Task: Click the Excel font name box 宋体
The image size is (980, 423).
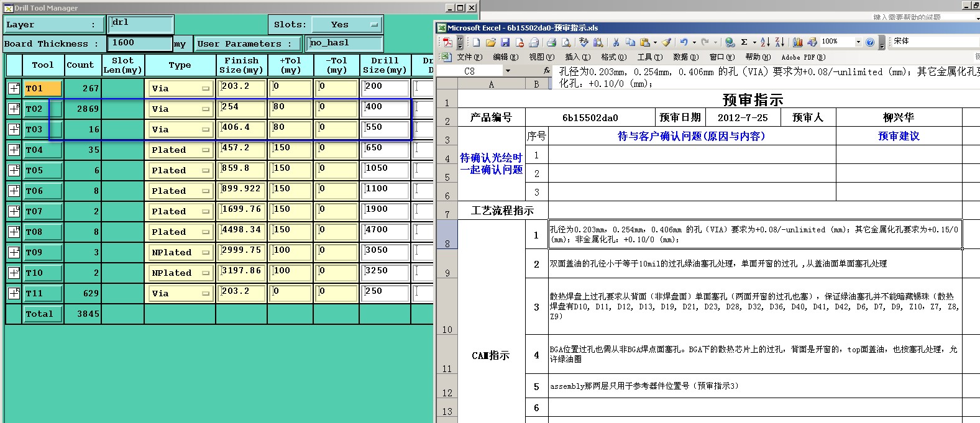Action: [x=935, y=41]
